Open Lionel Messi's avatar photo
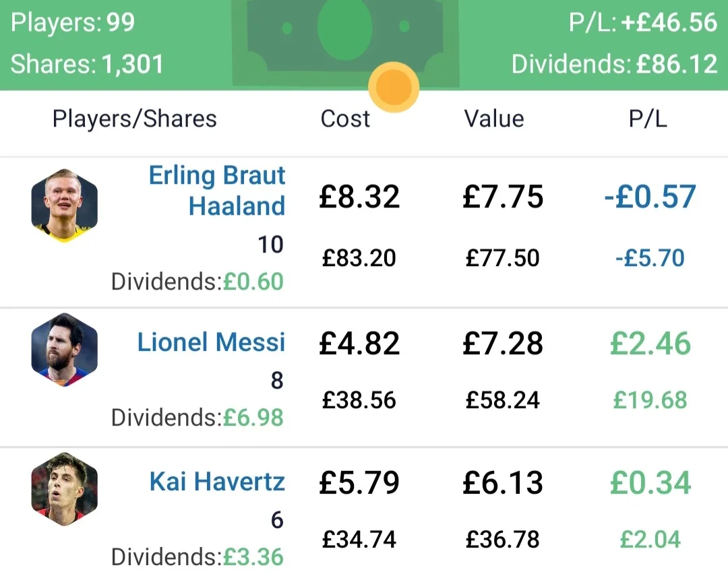728x584 pixels. 65,350
